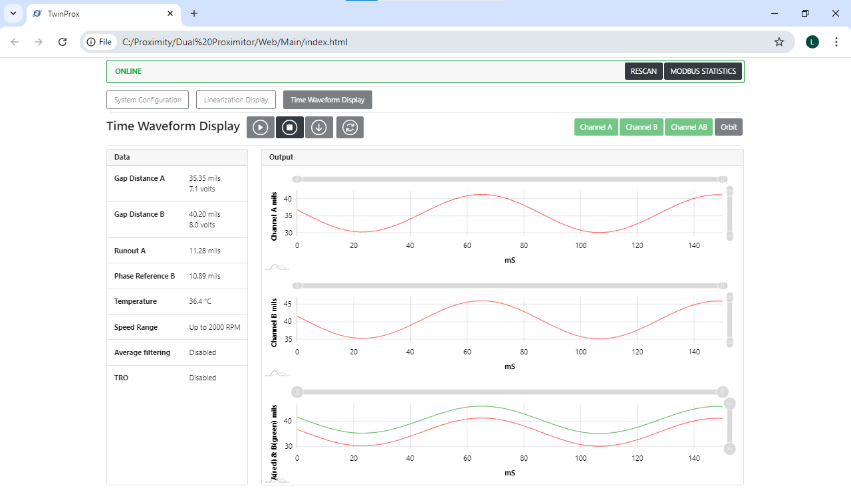This screenshot has height=504, width=851.
Task: Click the ONLINE status text
Action: tap(128, 71)
